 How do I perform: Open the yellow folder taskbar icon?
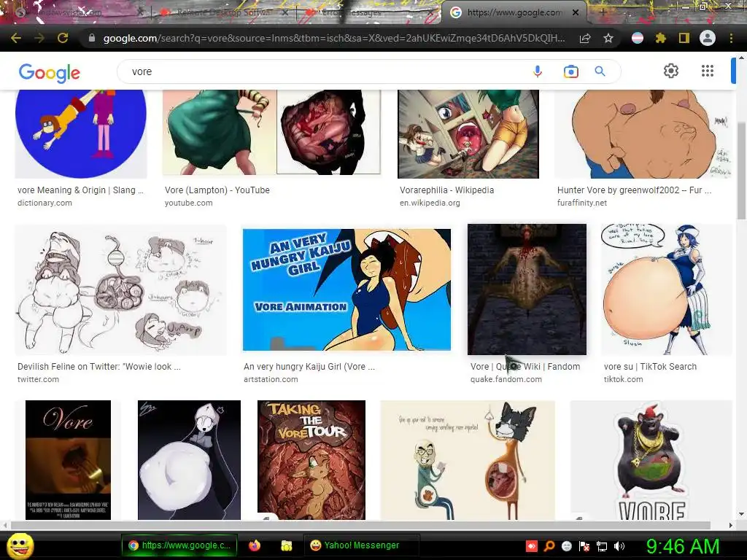coord(286,545)
